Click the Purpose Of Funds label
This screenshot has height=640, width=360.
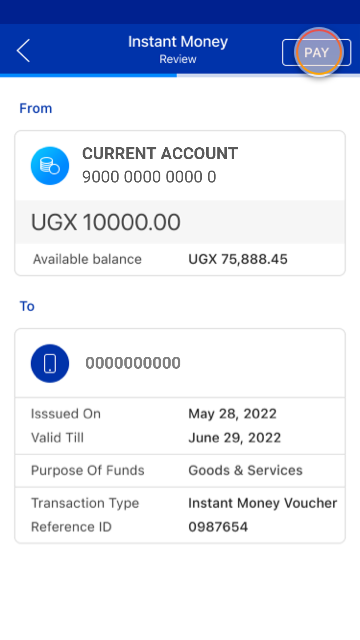88,470
